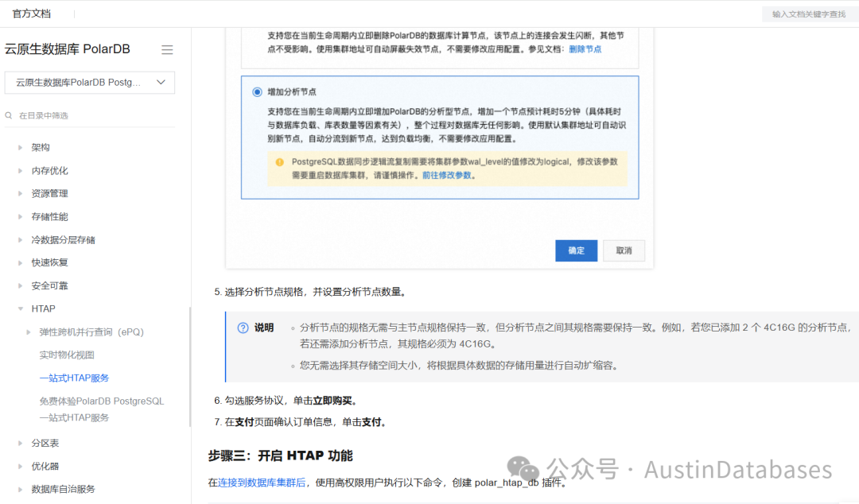The image size is (859, 504).
Task: Click the 资源管理 tree label
Action: coord(50,193)
